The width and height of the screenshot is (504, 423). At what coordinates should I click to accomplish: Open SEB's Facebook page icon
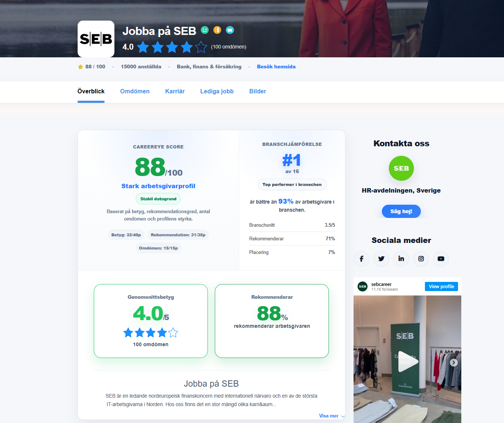pyautogui.click(x=362, y=259)
